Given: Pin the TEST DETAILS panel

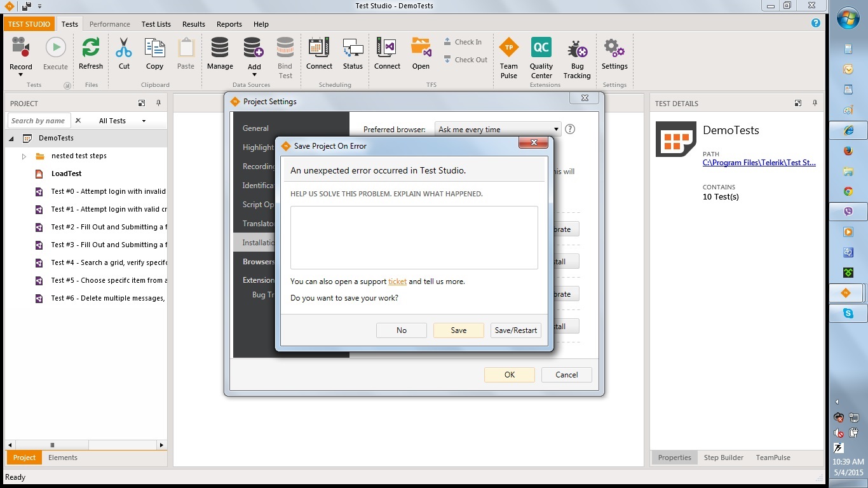Looking at the screenshot, I should [x=815, y=103].
